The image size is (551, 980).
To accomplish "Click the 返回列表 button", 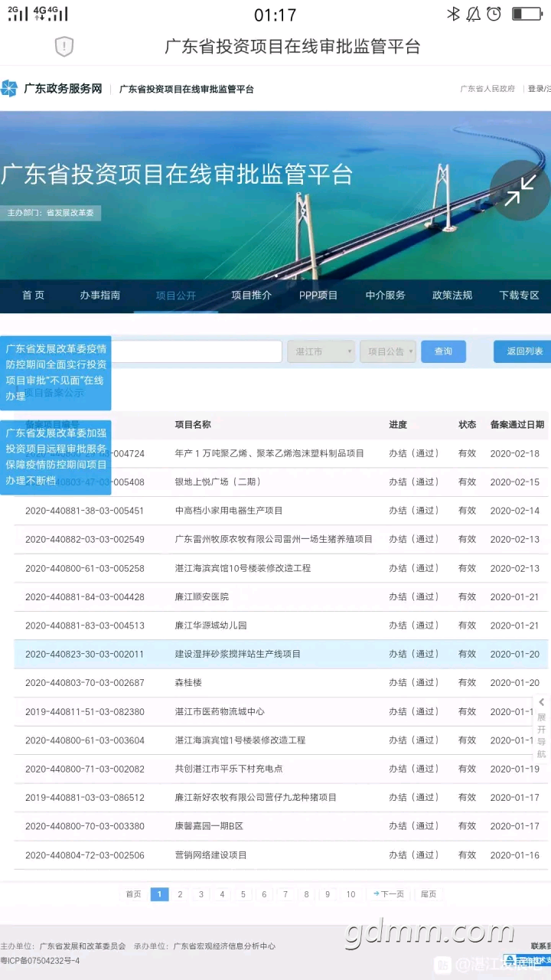I will (523, 351).
